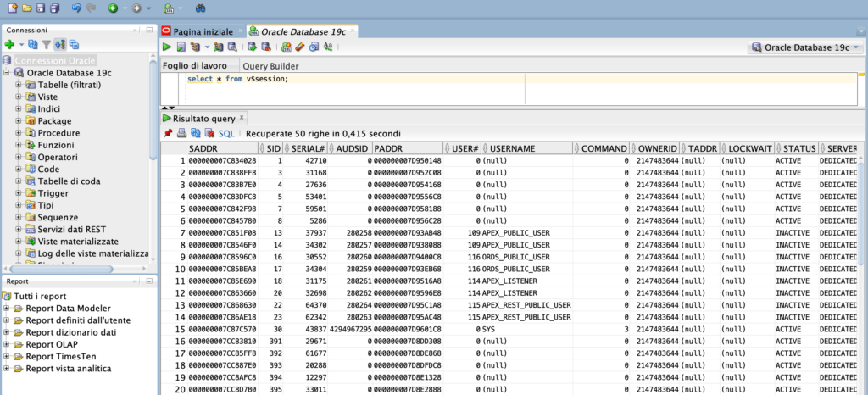Click the blue SQL link in results toolbar
The height and width of the screenshot is (395, 868).
coord(227,133)
